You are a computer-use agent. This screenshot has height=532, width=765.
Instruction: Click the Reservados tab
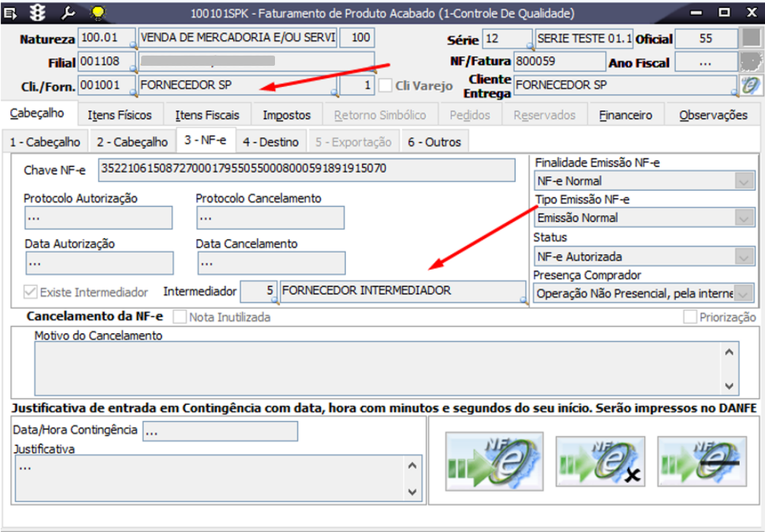point(544,115)
